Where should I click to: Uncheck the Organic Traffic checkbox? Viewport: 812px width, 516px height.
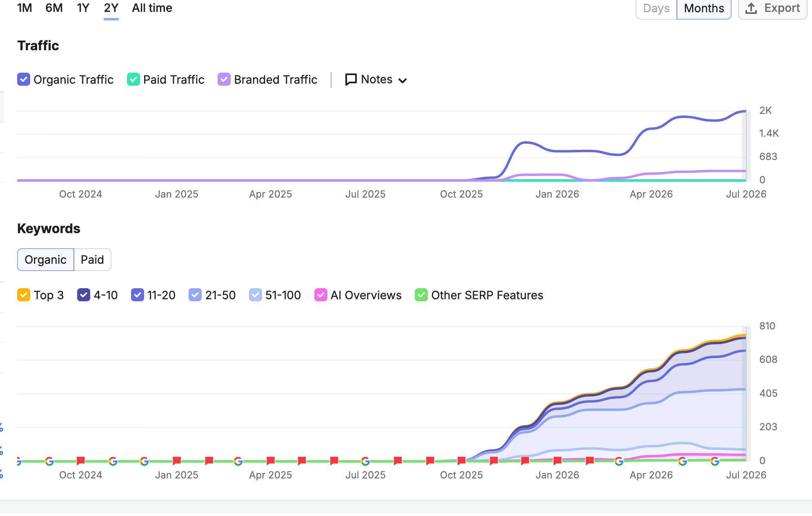(24, 79)
